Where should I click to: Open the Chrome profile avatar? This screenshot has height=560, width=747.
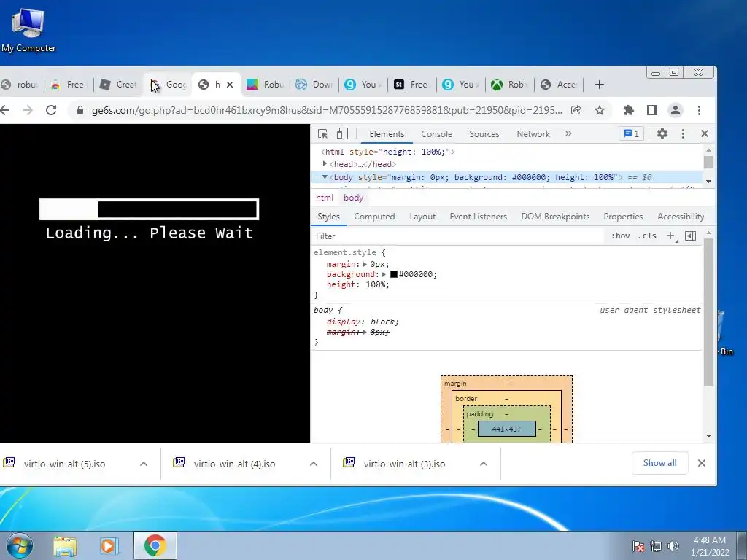coord(675,111)
